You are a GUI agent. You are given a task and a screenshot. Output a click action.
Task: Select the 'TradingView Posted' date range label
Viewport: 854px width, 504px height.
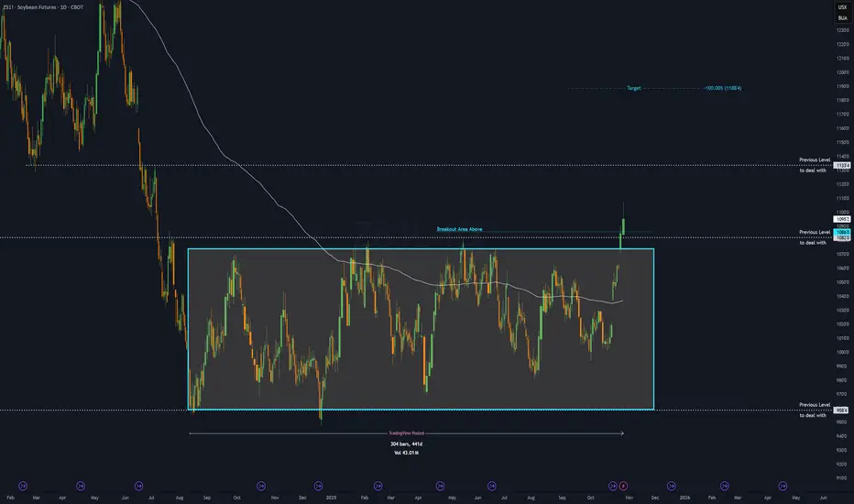(x=406, y=433)
